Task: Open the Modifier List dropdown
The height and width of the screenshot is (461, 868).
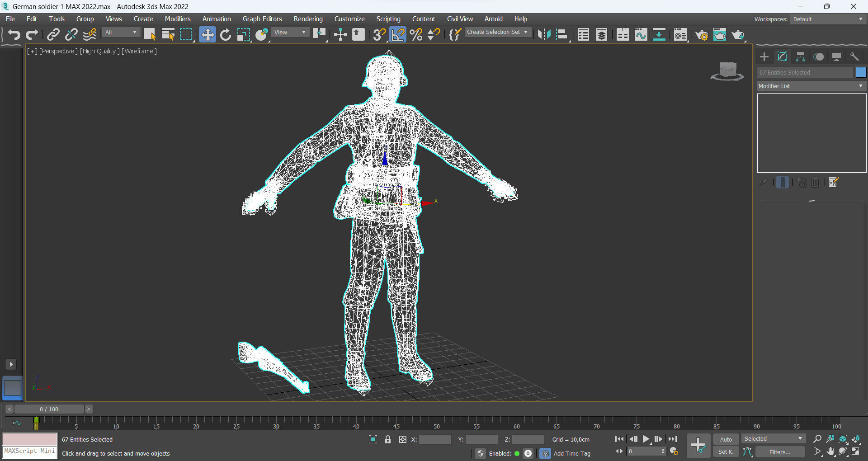Action: 811,86
